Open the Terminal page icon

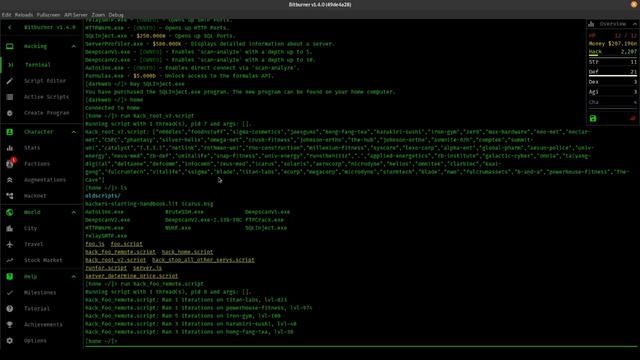point(11,64)
